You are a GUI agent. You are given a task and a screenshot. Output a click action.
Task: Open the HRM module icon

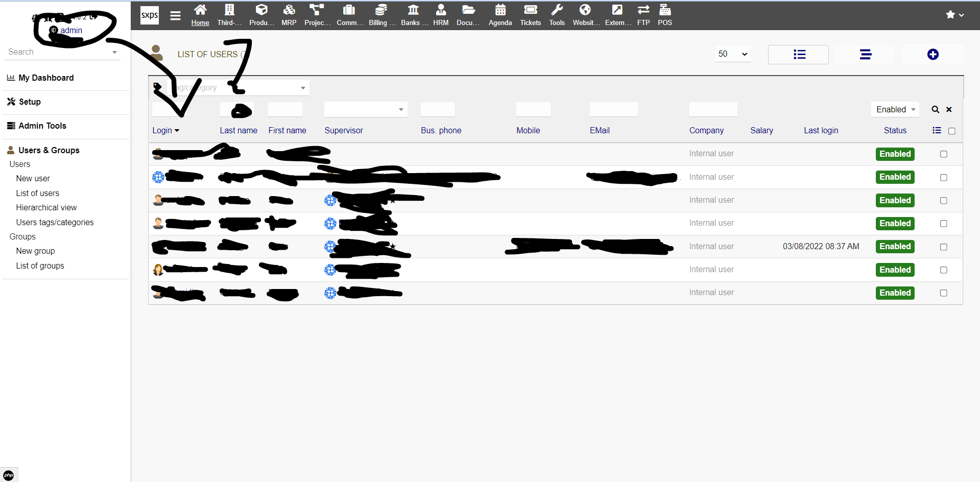click(441, 10)
